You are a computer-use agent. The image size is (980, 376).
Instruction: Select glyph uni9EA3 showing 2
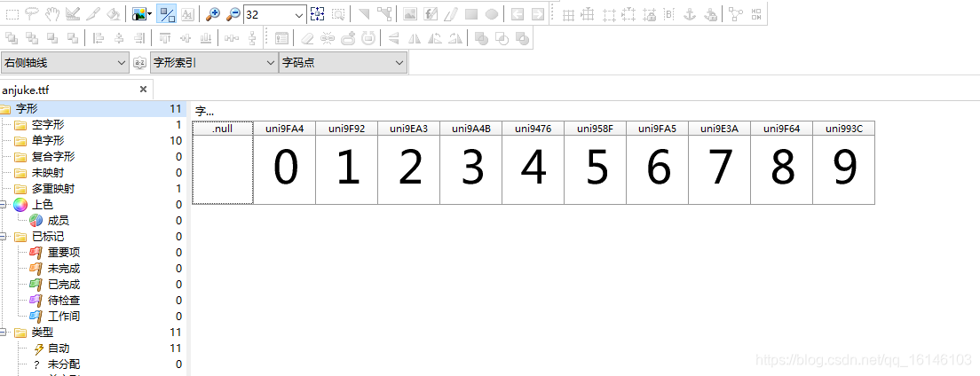point(408,163)
